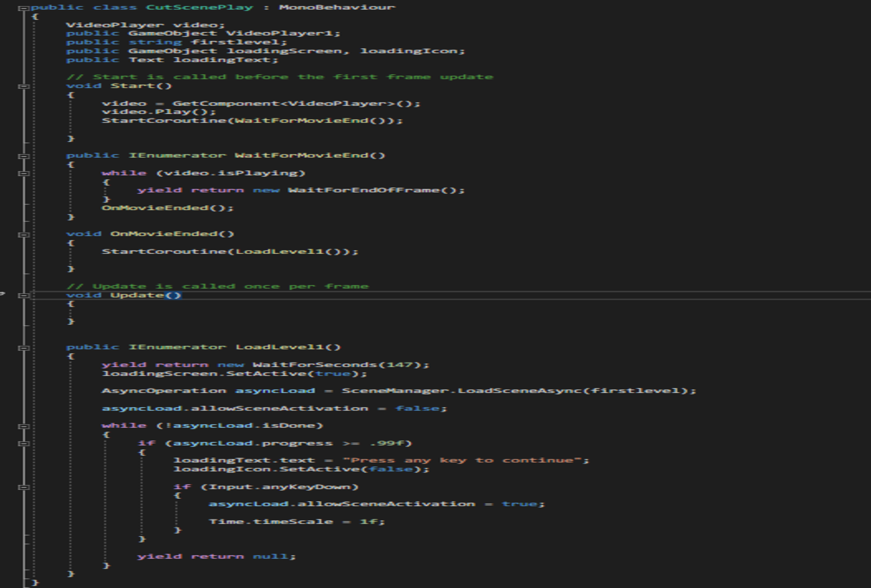
Task: Fold the LoadLevel1() coroutine block
Action: click(23, 347)
